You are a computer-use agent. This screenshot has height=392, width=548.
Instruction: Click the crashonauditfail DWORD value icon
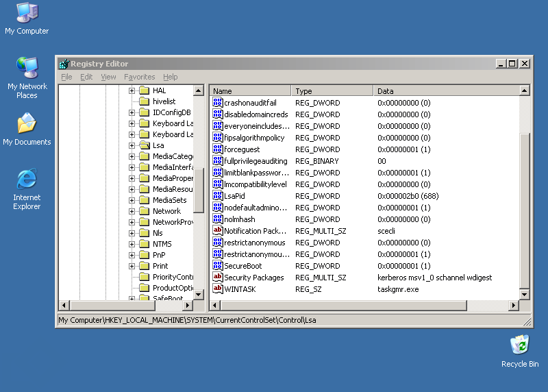[x=217, y=103]
